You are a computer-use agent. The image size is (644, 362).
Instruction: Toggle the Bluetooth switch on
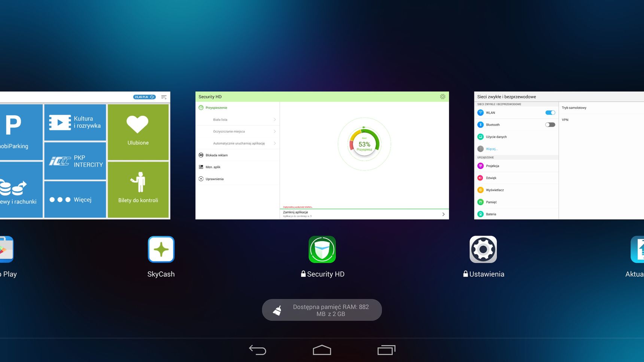[x=550, y=125]
